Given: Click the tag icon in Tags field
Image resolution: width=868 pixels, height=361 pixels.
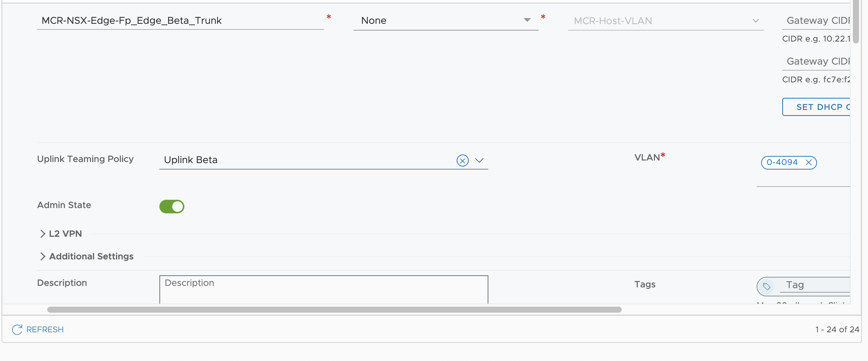Looking at the screenshot, I should 767,286.
